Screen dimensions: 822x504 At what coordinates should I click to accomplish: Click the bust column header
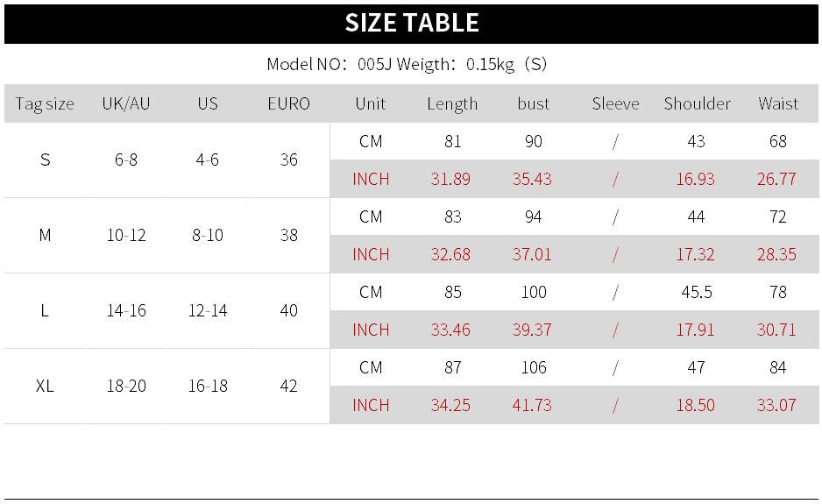tap(533, 103)
